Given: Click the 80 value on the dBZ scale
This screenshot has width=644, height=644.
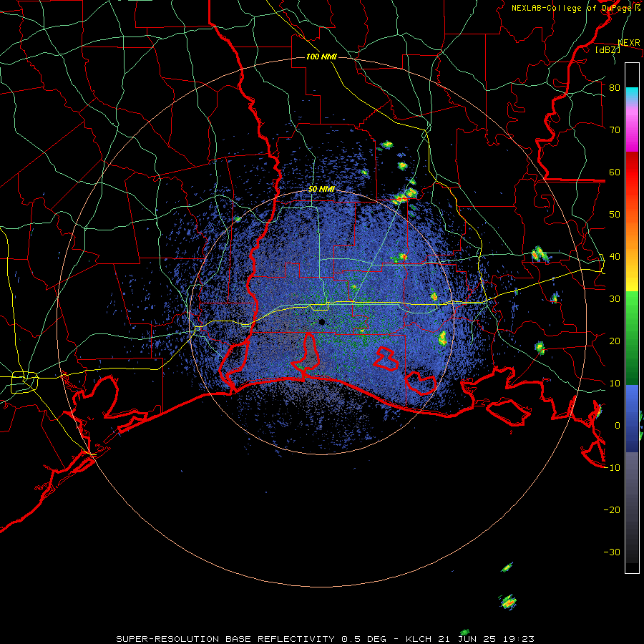Looking at the screenshot, I should tap(615, 87).
